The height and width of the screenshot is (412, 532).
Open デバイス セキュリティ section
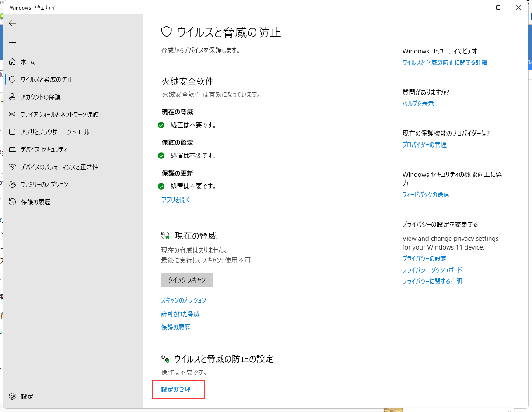[44, 149]
